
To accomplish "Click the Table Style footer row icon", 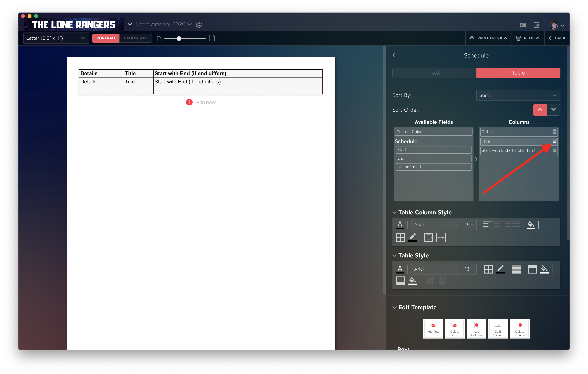I will point(400,281).
